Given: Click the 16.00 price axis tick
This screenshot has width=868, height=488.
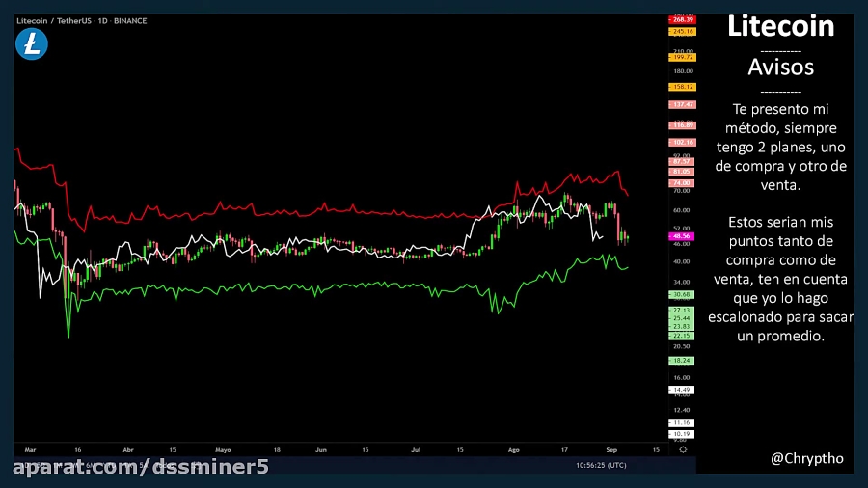Looking at the screenshot, I should pyautogui.click(x=682, y=378).
